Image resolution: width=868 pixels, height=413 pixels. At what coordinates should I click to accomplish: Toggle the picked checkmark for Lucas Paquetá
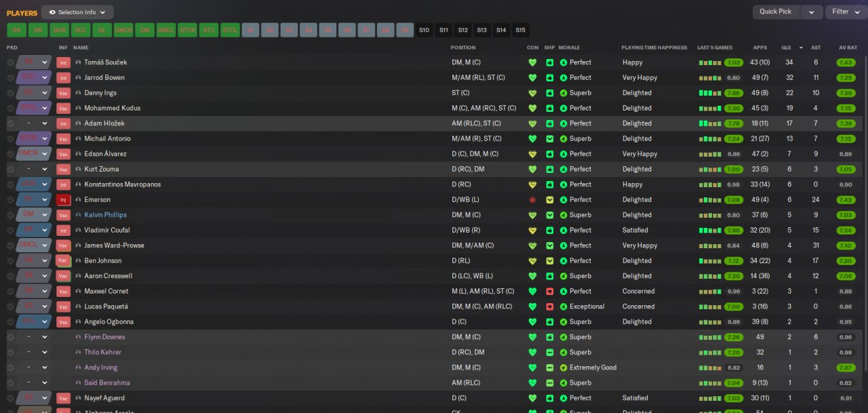10,307
